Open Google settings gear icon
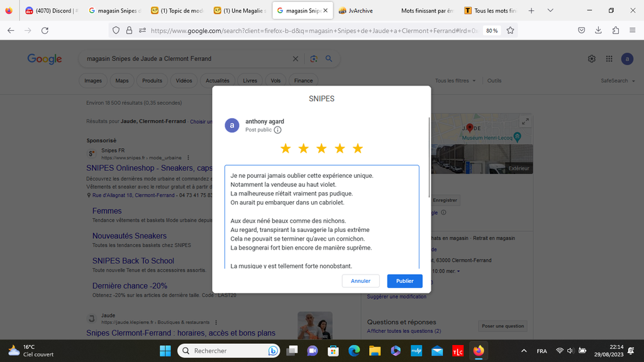 click(592, 58)
